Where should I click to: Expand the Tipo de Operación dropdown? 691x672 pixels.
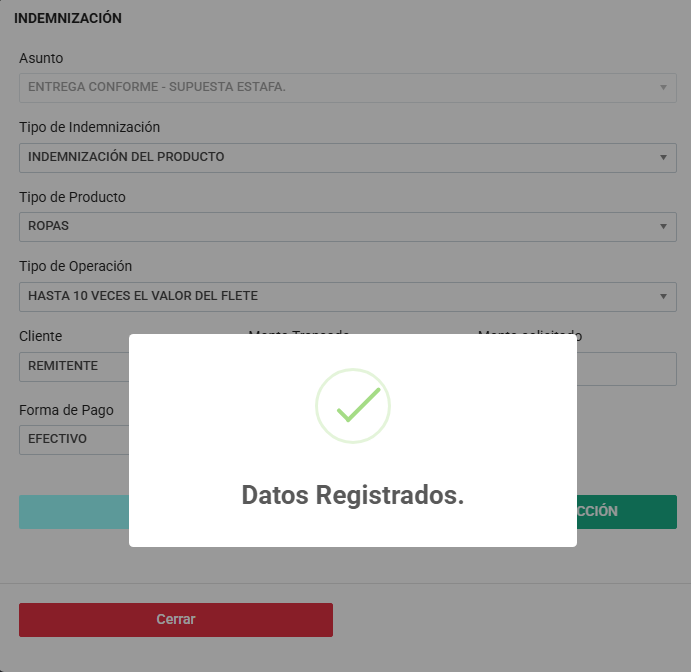(347, 296)
